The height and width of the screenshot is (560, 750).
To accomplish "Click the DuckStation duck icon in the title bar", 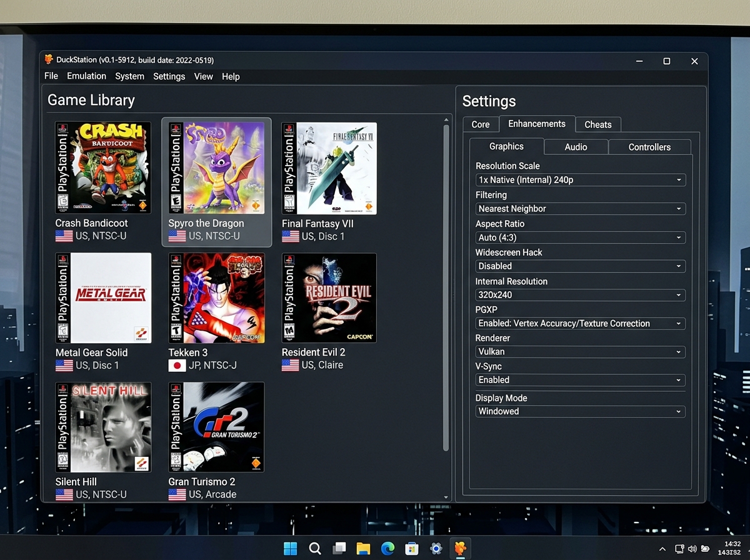I will (x=49, y=60).
